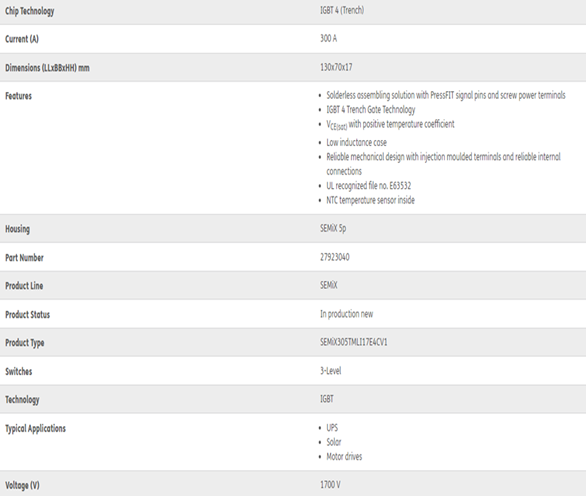586x496 pixels.
Task: Click the 300 A current value
Action: coord(329,38)
